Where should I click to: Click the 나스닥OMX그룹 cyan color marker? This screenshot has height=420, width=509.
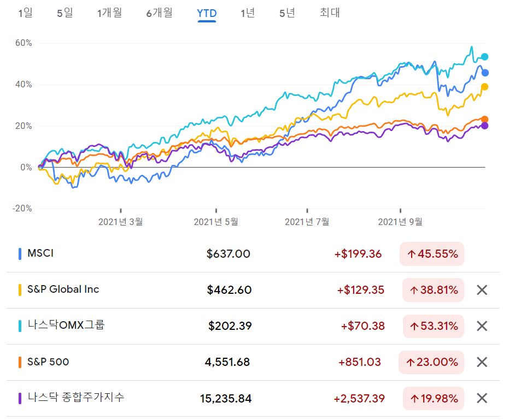[20, 326]
